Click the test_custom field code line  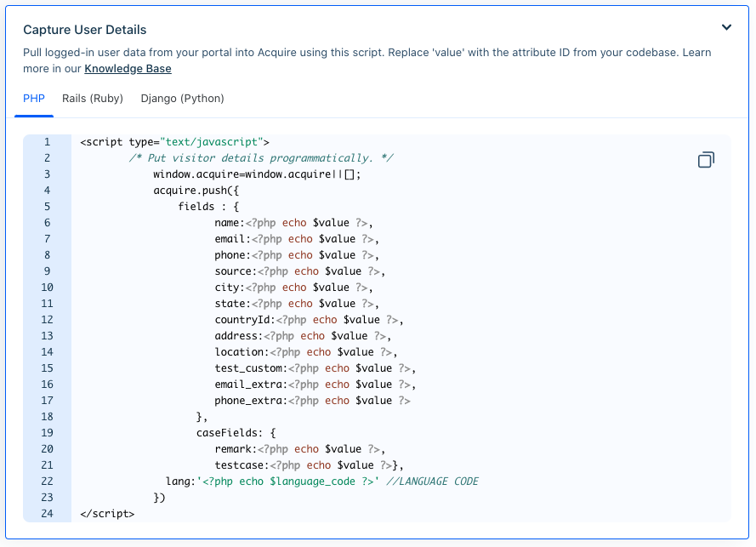pos(315,368)
